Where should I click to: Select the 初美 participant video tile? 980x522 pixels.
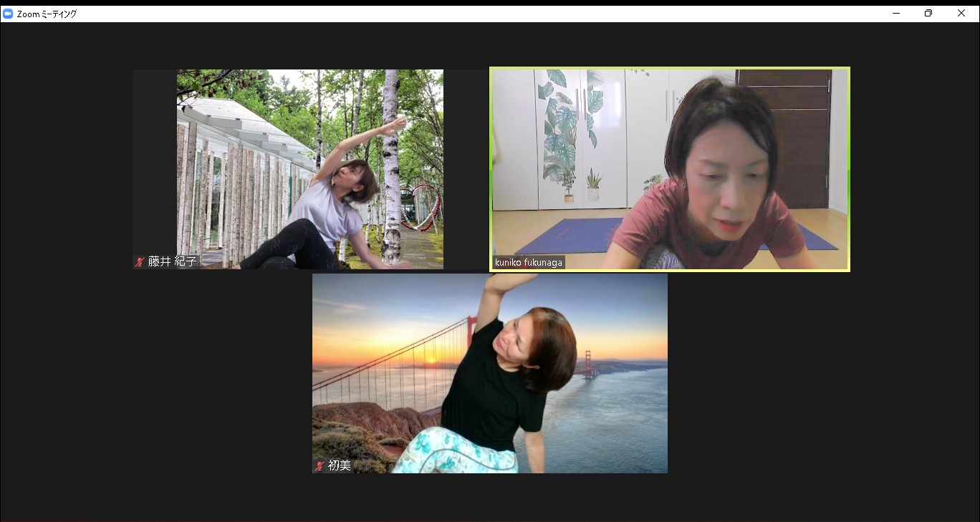point(490,373)
